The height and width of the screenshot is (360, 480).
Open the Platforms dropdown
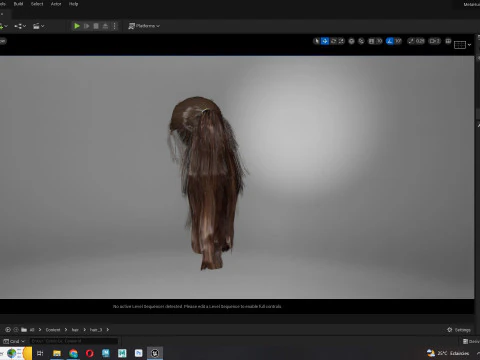coord(144,26)
